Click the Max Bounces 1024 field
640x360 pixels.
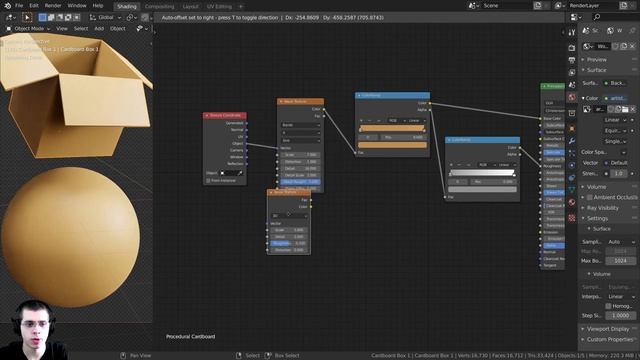tap(620, 261)
